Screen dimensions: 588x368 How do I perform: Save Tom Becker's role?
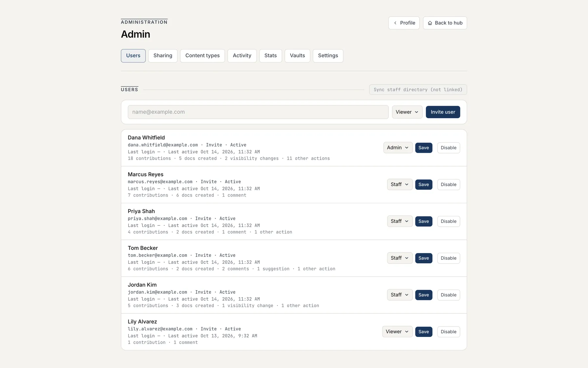(x=424, y=258)
